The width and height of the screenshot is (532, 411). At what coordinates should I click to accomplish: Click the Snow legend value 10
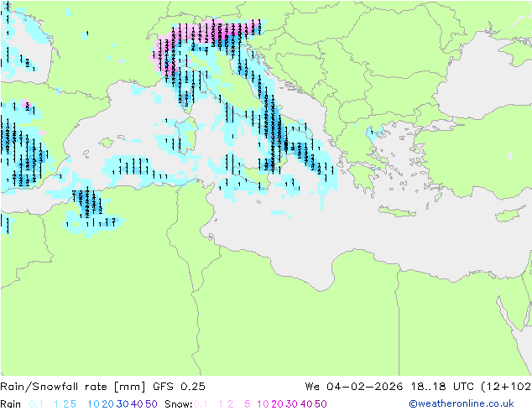point(263,404)
